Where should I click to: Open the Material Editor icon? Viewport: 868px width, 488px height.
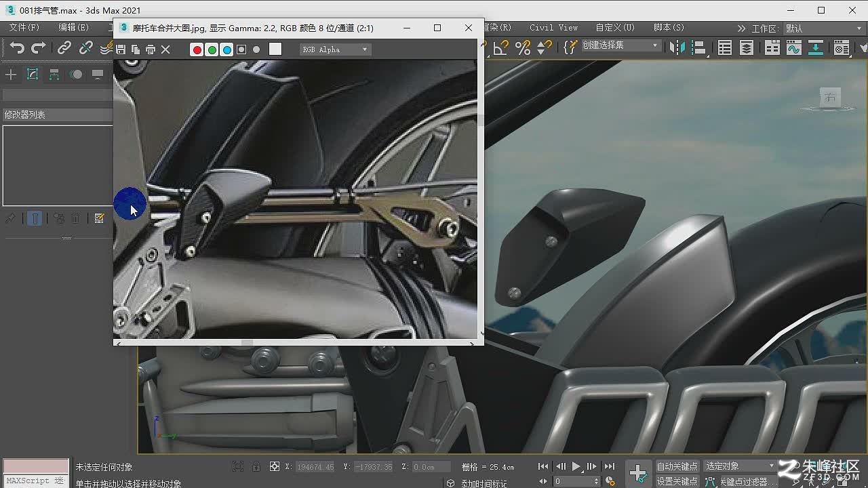pyautogui.click(x=842, y=47)
